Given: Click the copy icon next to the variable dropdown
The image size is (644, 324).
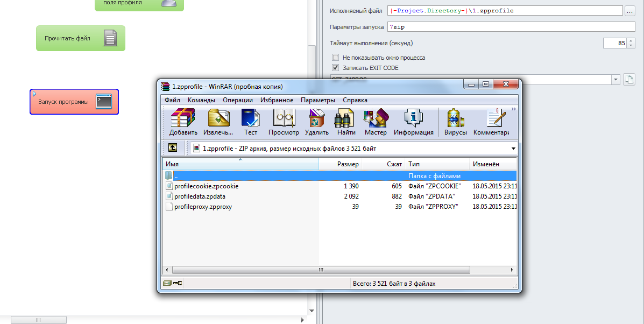Looking at the screenshot, I should tap(629, 79).
